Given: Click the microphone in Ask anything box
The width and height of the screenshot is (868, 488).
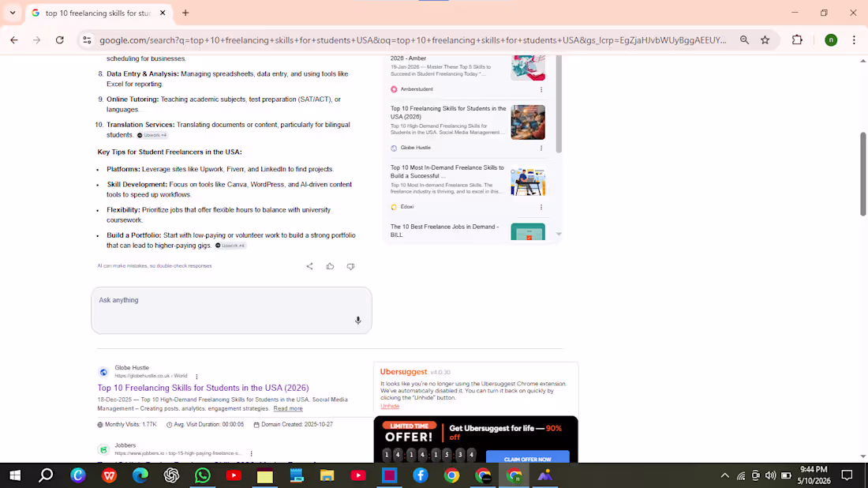Looking at the screenshot, I should click(357, 320).
